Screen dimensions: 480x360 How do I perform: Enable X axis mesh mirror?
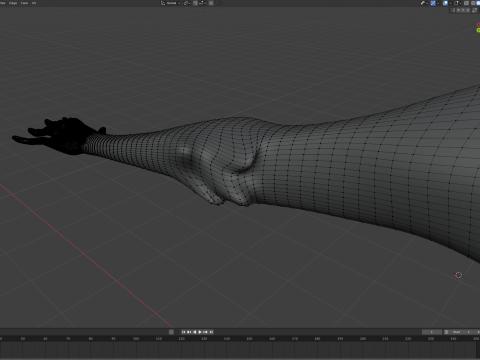458,10
